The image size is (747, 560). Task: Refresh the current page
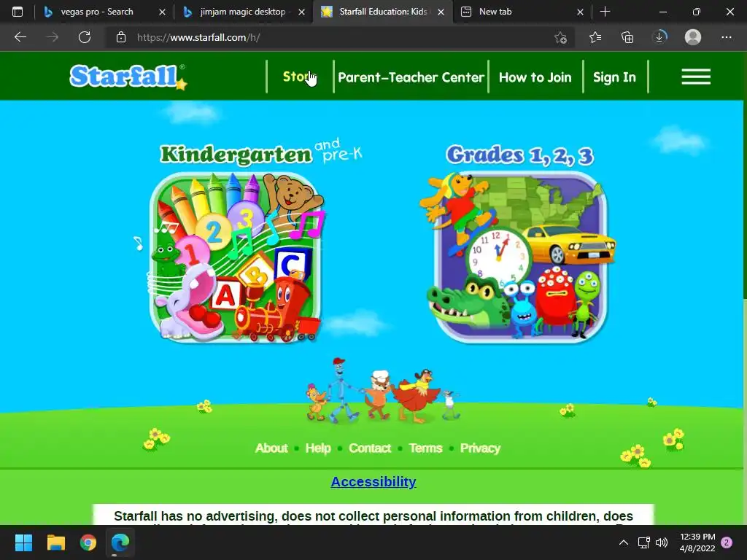click(x=85, y=37)
